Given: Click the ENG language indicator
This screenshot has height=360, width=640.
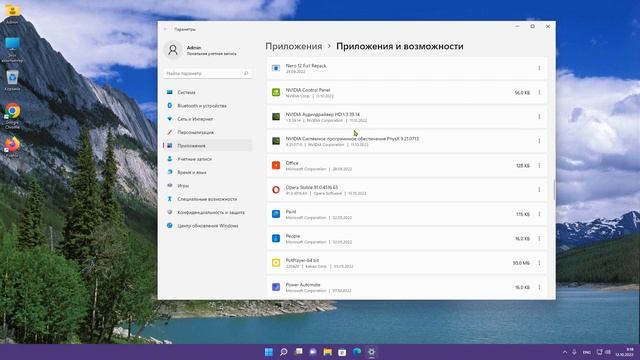Looking at the screenshot, I should (587, 352).
